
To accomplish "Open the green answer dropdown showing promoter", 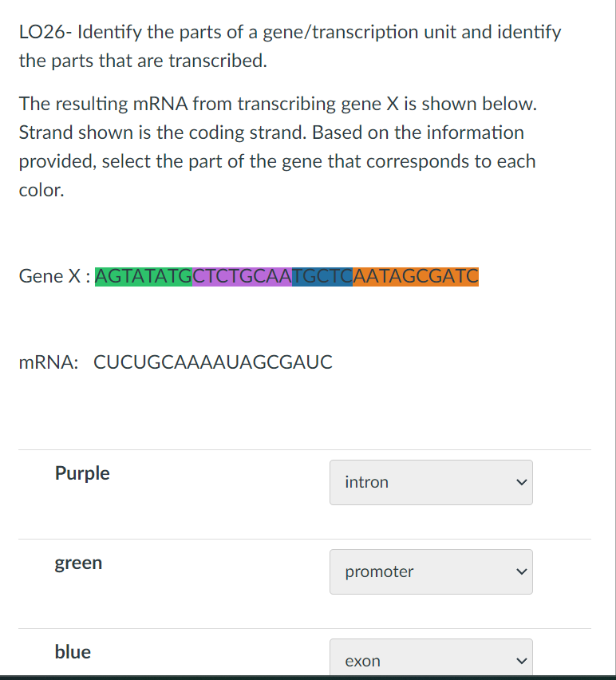I will click(x=431, y=571).
